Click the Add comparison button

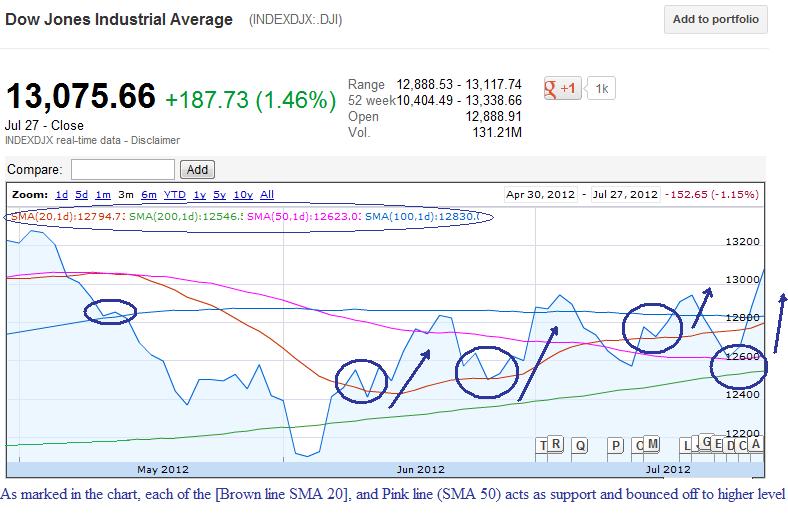(198, 170)
